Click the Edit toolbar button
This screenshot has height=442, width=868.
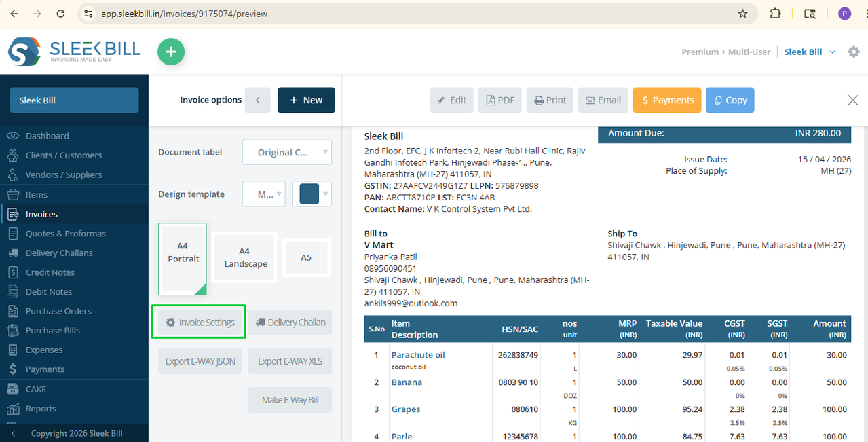point(451,100)
